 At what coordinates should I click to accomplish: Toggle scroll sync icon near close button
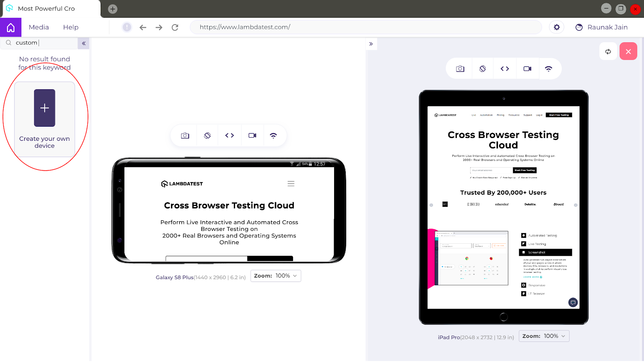click(x=608, y=51)
